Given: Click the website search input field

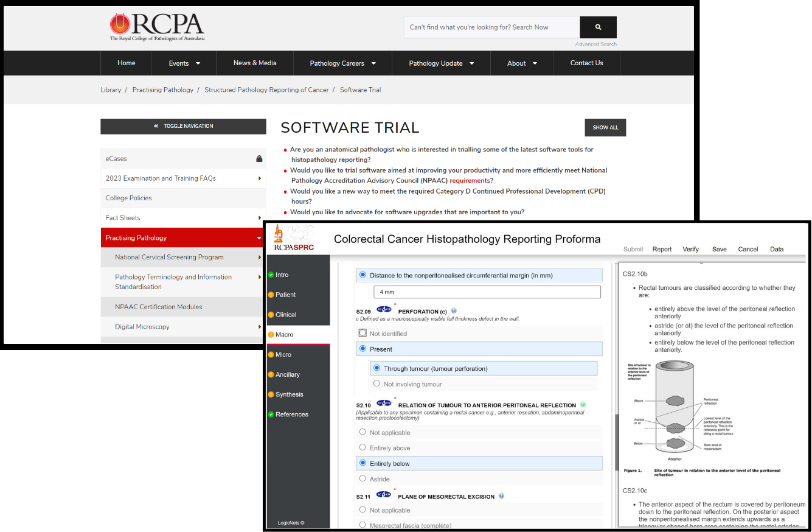Looking at the screenshot, I should coord(492,27).
